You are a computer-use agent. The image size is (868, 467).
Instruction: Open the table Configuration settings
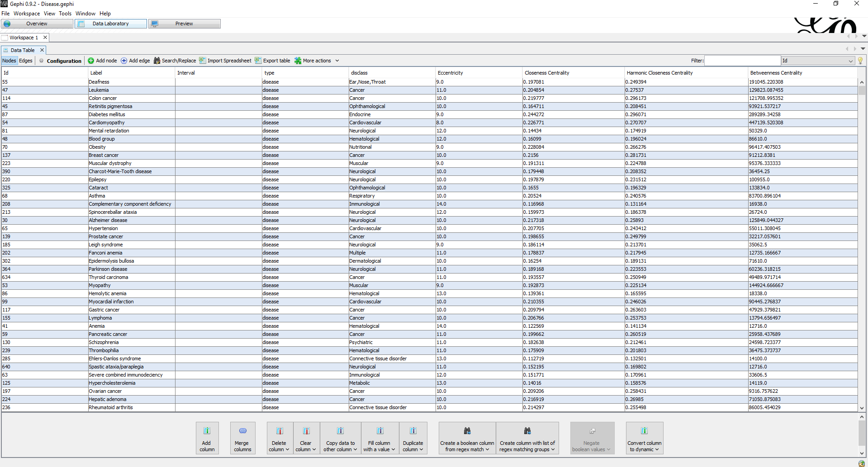point(60,60)
